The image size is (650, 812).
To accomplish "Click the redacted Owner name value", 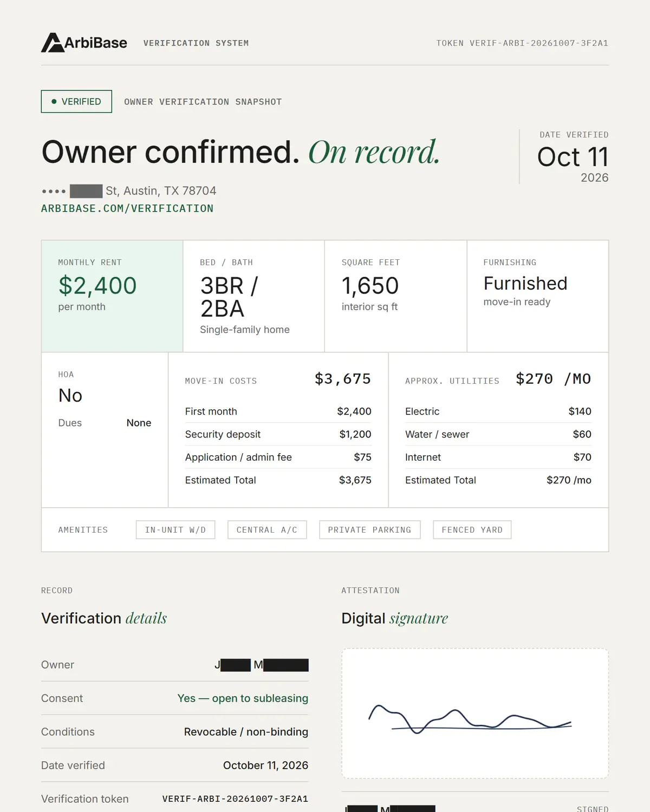I will point(262,665).
